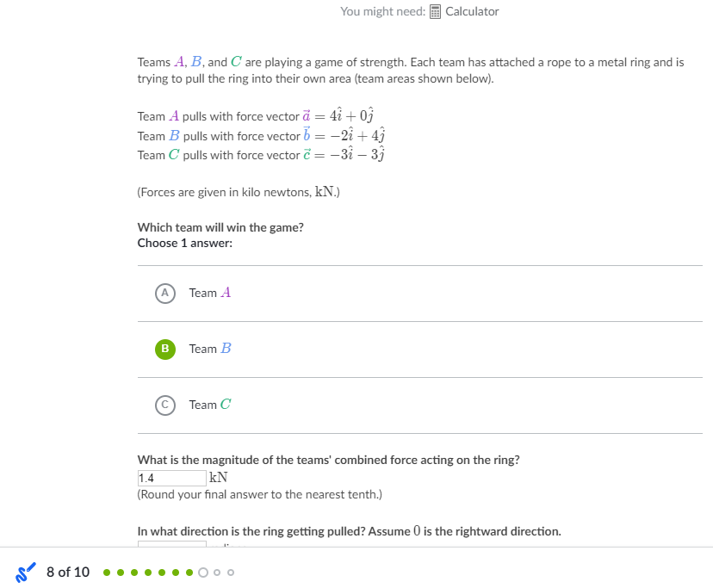713x588 pixels.
Task: Click the last progress dot
Action: 231,573
